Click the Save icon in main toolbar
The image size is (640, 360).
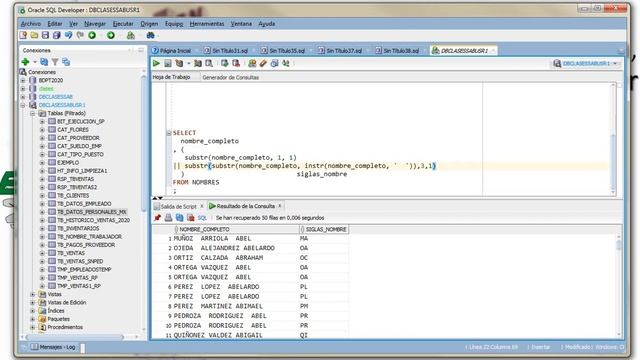45,36
